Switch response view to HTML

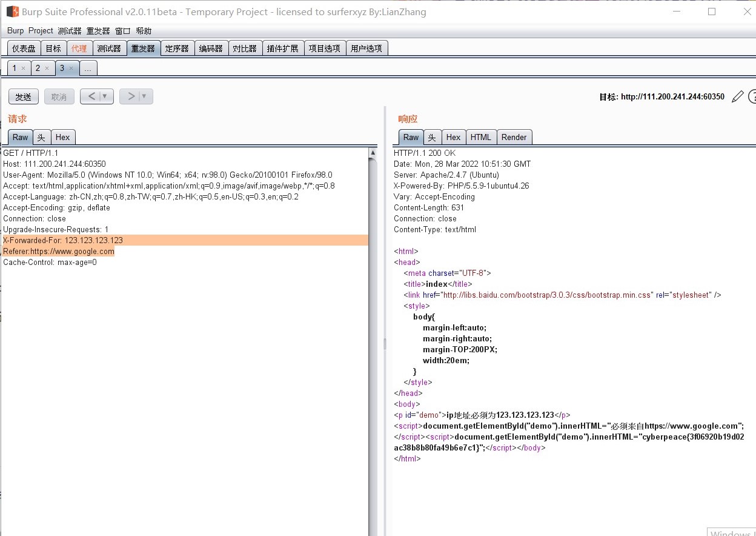tap(481, 137)
